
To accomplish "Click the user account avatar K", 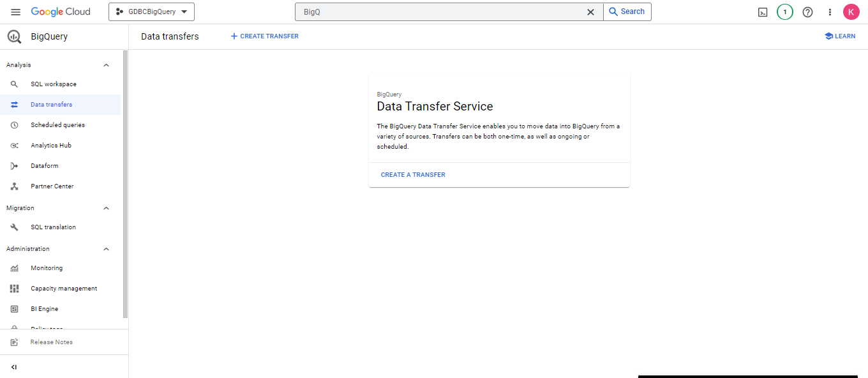I will coord(851,12).
